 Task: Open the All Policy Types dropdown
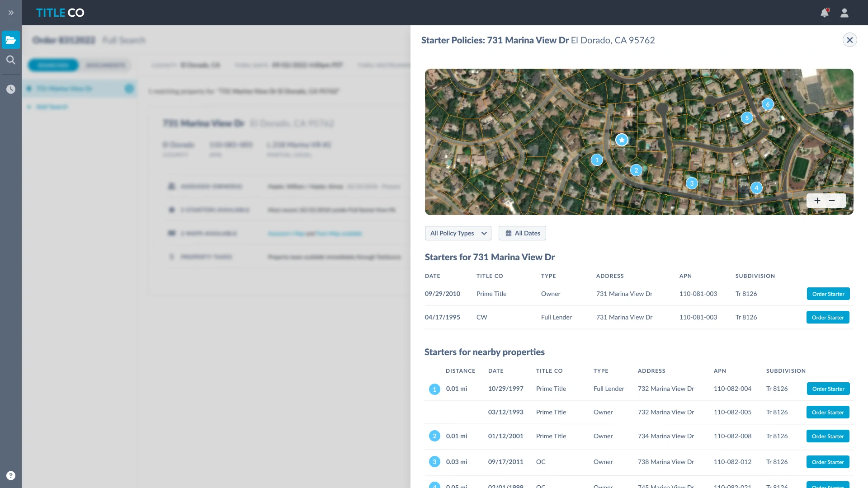[x=458, y=233]
